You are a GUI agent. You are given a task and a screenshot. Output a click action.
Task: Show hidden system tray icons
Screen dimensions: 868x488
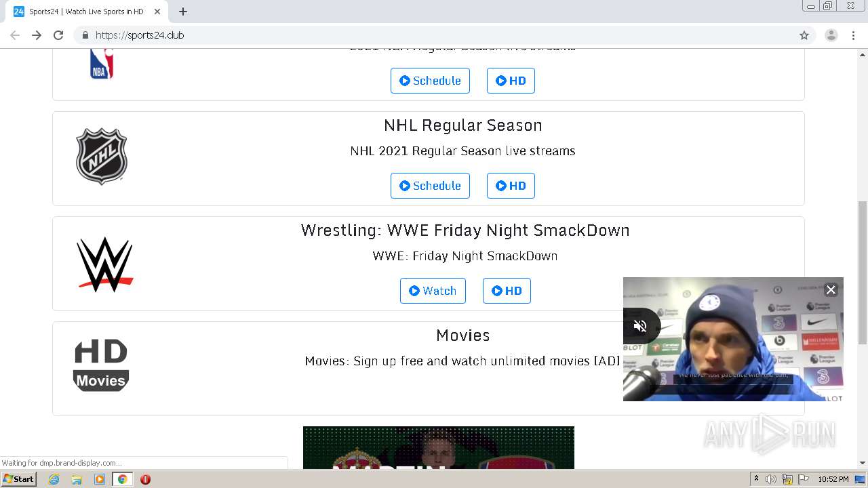tap(756, 479)
